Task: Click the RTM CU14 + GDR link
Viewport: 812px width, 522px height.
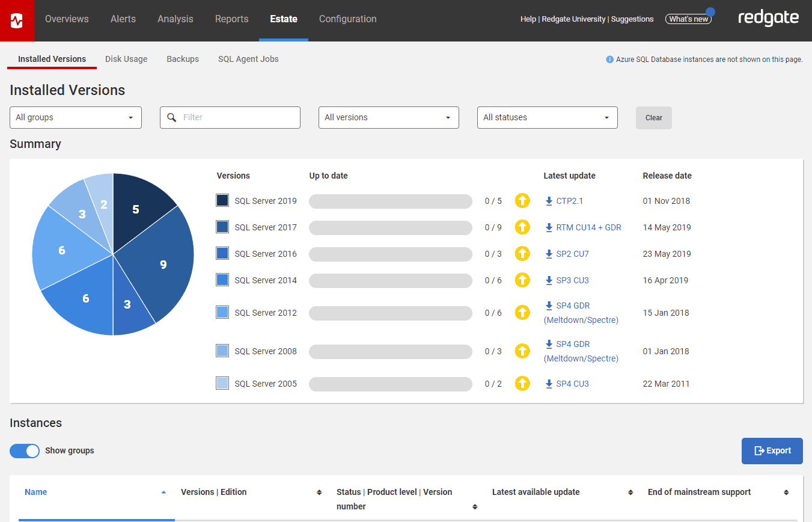Action: coord(589,227)
